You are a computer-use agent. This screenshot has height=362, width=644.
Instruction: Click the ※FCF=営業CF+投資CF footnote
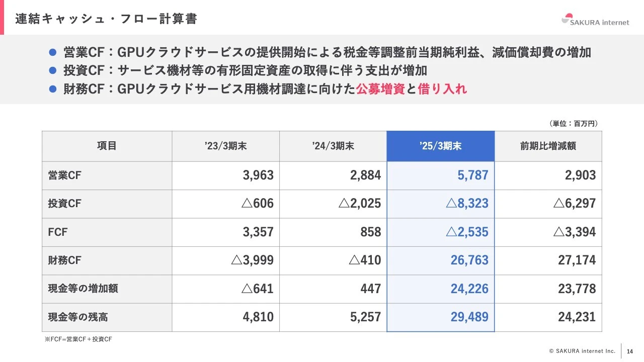point(78,339)
